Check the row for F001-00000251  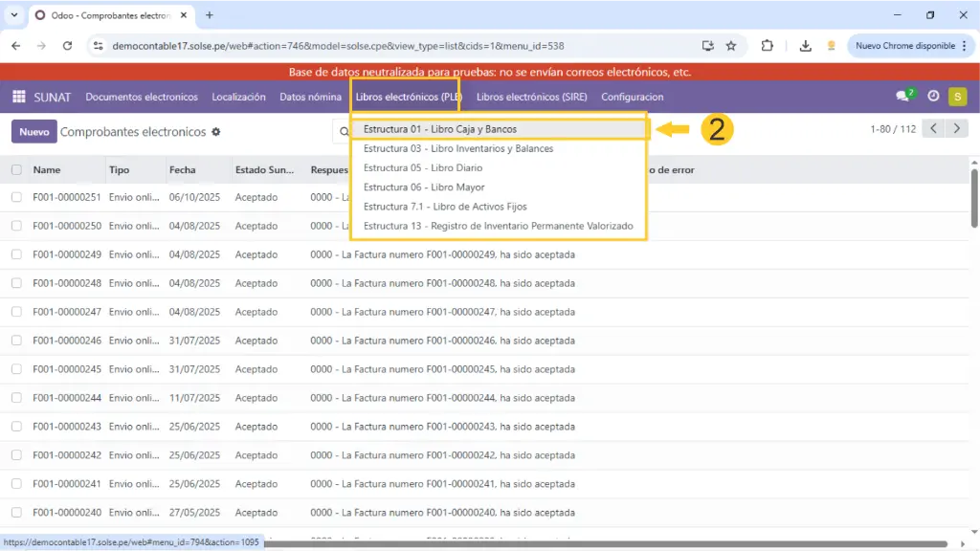pos(16,197)
